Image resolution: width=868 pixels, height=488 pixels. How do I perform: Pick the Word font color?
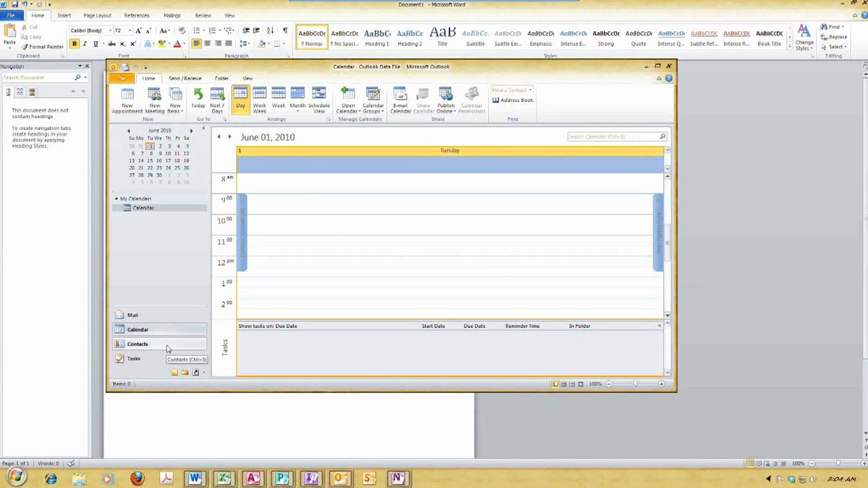pos(177,44)
